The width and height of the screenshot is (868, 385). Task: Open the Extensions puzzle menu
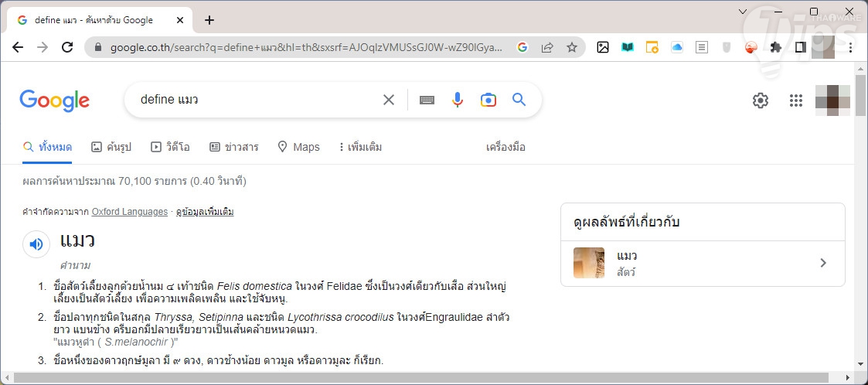coord(776,48)
